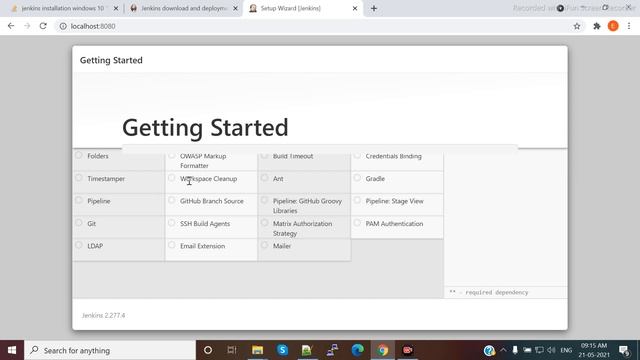Tick the Git plugin checkbox
Image resolution: width=640 pixels, height=360 pixels.
pyautogui.click(x=79, y=223)
